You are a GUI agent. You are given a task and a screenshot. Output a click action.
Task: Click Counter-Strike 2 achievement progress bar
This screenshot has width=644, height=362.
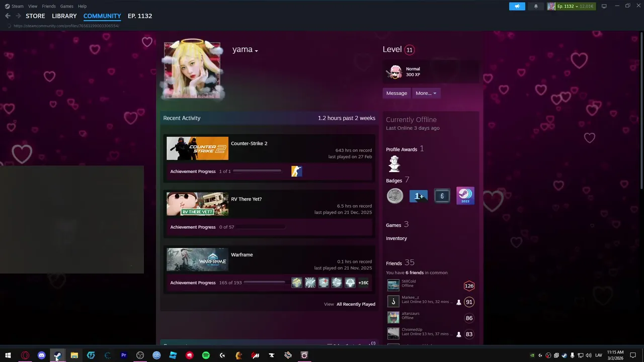click(x=257, y=171)
